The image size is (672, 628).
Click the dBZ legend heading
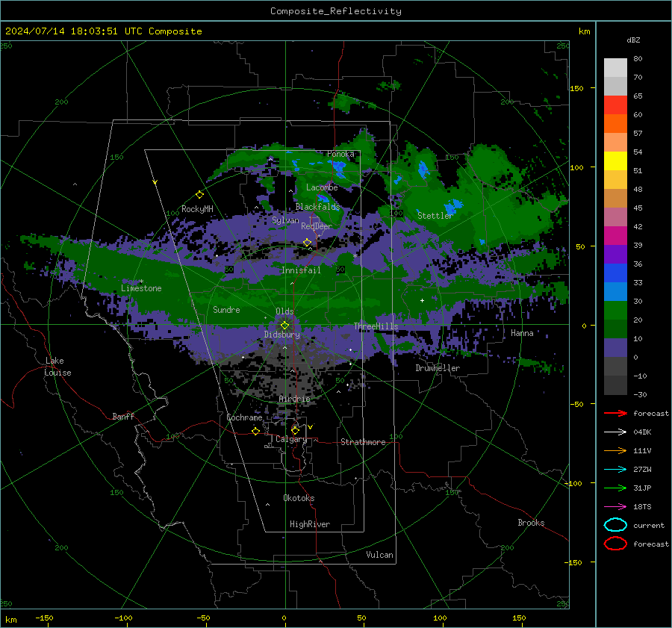[633, 40]
